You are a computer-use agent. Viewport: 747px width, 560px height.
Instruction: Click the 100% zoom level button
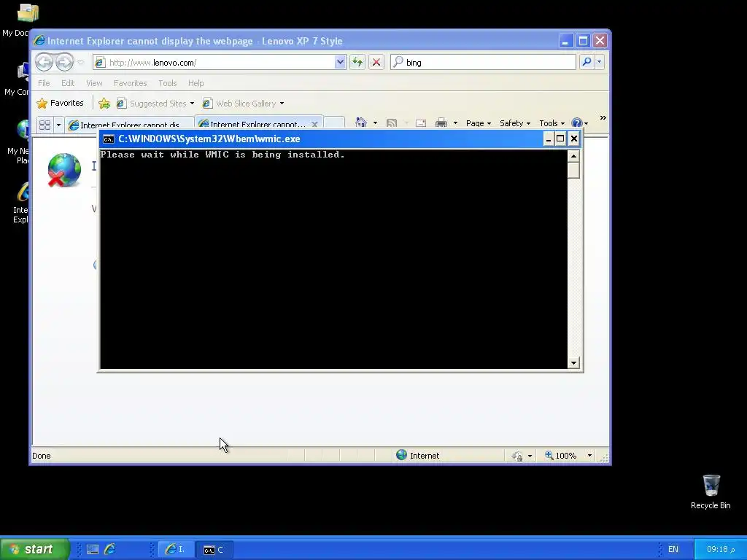click(x=561, y=456)
